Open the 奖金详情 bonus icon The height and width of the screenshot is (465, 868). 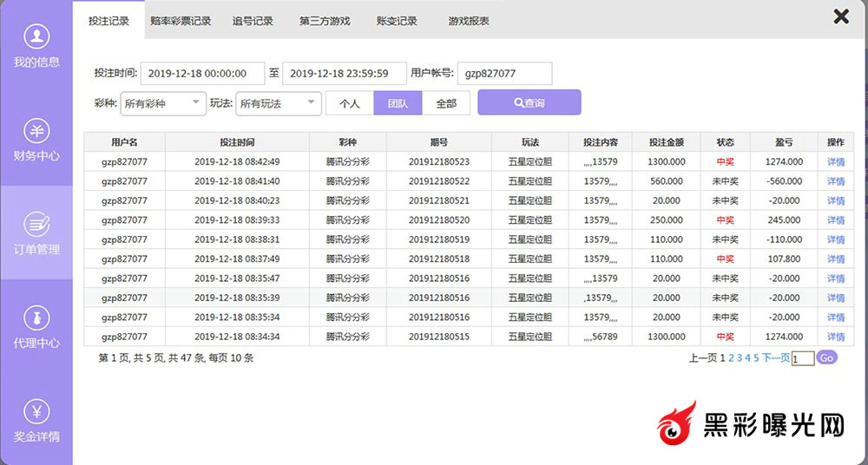[x=36, y=411]
